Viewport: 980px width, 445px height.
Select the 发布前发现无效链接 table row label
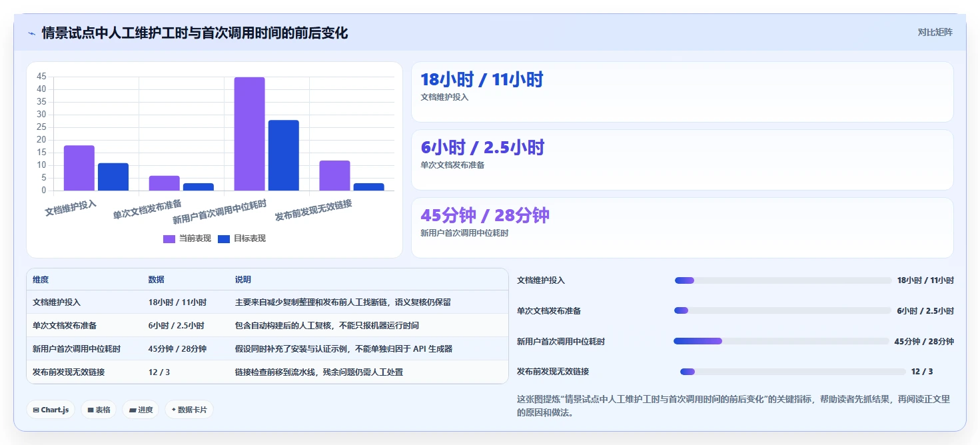69,372
